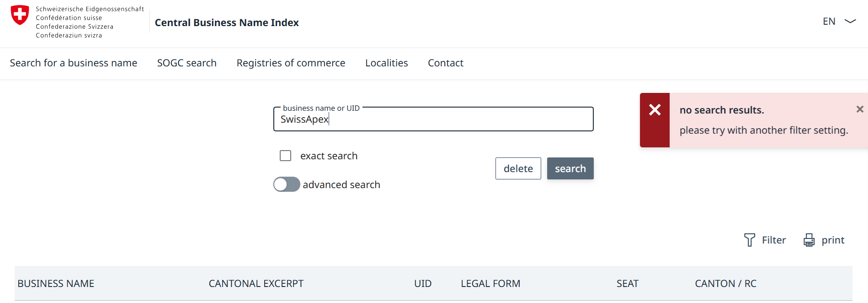Click the Swiss Confederation coat of arms logo
Image resolution: width=868 pixels, height=303 pixels.
click(20, 15)
